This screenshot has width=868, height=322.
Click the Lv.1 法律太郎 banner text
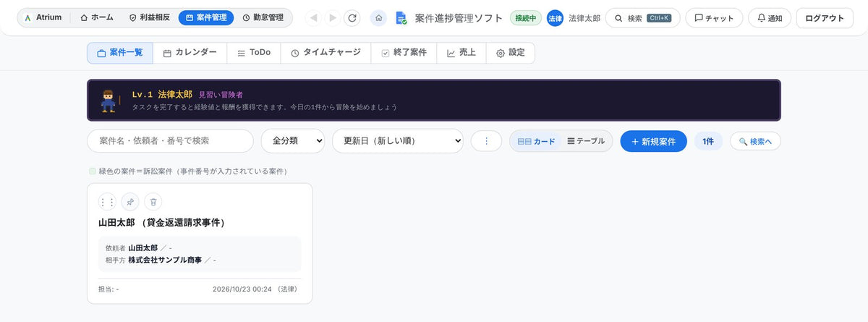coord(161,94)
